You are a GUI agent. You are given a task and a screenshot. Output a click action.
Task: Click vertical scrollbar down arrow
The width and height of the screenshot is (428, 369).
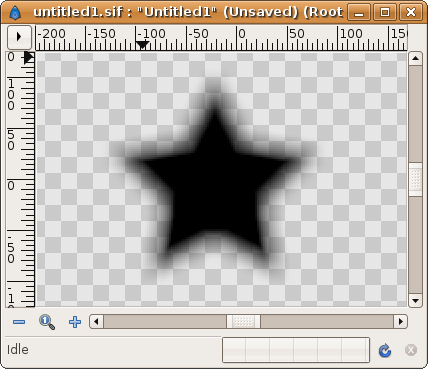pos(415,301)
